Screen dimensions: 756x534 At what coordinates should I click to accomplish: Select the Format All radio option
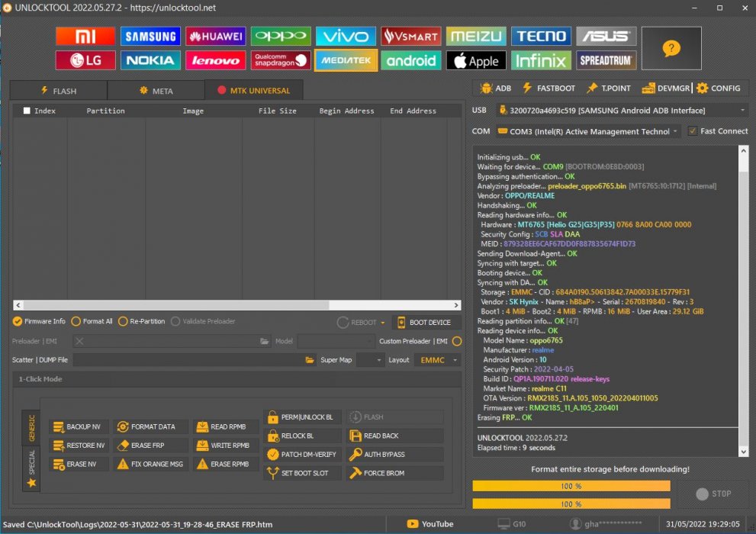point(92,321)
